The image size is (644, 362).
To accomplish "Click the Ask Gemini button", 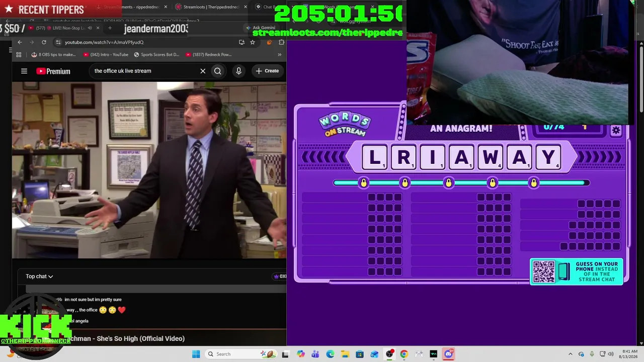I will pos(261,28).
